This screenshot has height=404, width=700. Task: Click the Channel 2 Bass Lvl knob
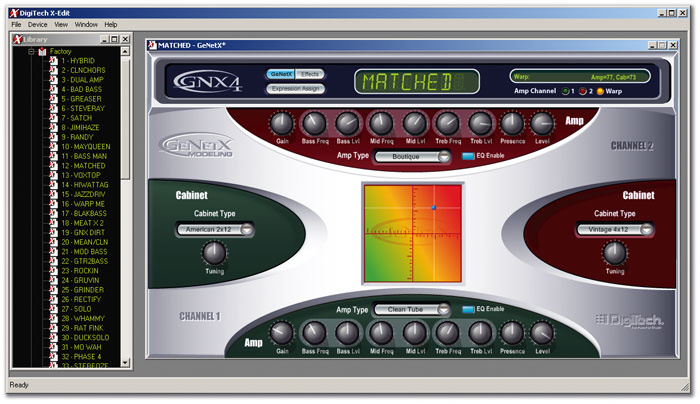[347, 124]
